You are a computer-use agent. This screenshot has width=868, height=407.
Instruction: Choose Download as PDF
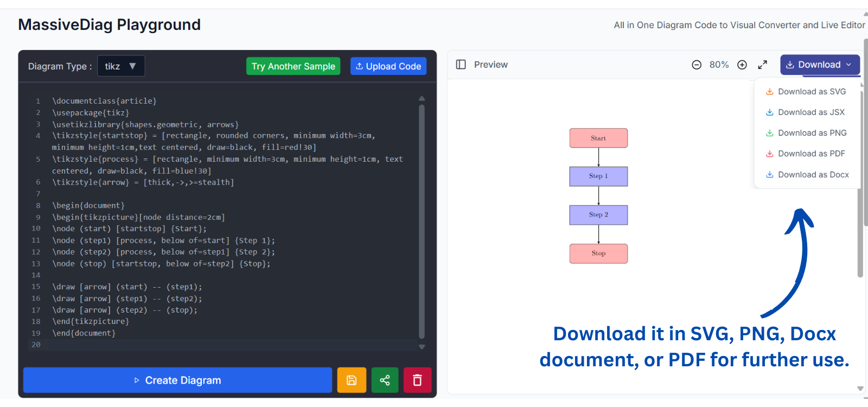(806, 154)
